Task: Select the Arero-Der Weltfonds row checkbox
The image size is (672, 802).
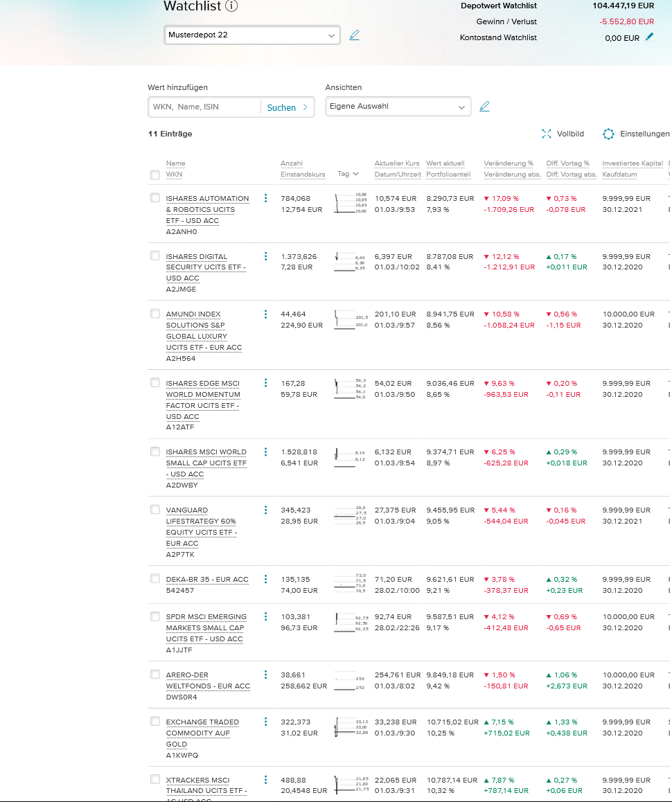Action: [x=155, y=674]
